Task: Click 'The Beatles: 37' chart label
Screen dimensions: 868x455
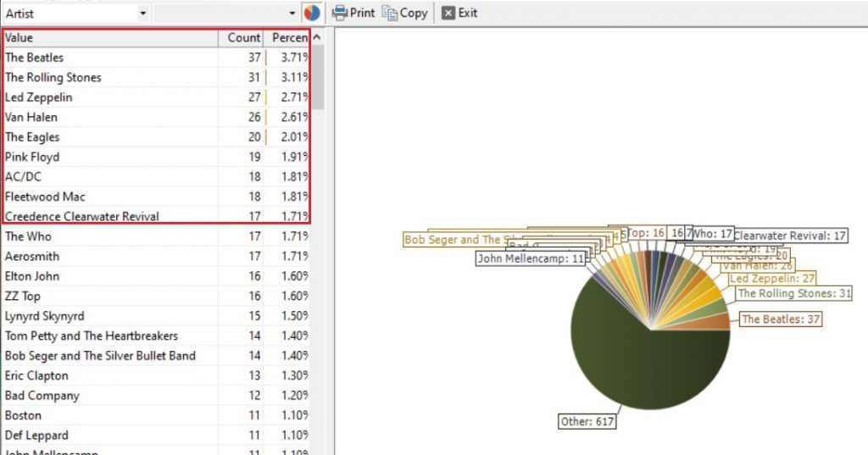Action: tap(781, 319)
